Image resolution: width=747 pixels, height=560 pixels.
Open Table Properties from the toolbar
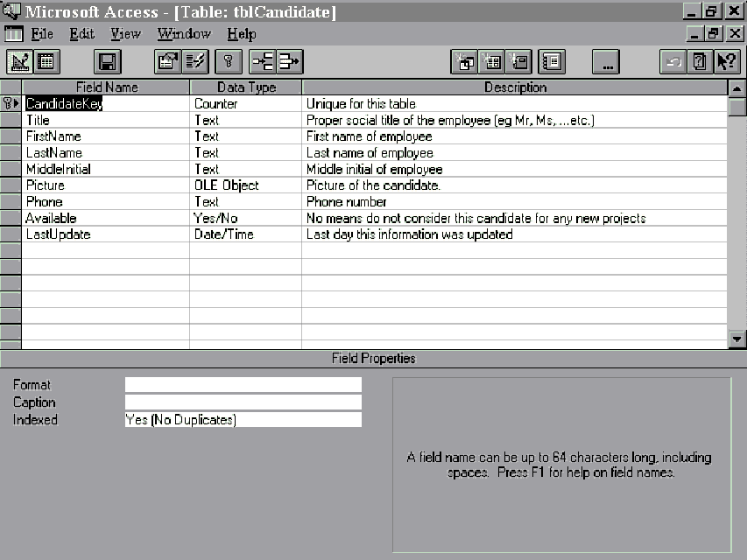pyautogui.click(x=167, y=62)
